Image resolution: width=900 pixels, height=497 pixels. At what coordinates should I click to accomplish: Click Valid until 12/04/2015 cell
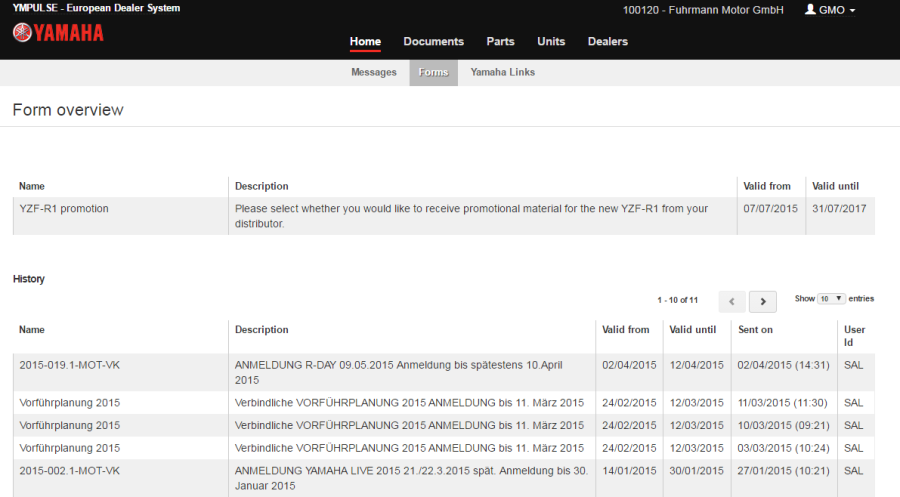[696, 365]
